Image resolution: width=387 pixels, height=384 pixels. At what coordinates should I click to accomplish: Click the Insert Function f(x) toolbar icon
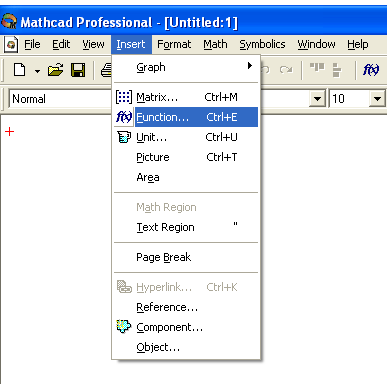click(x=371, y=70)
